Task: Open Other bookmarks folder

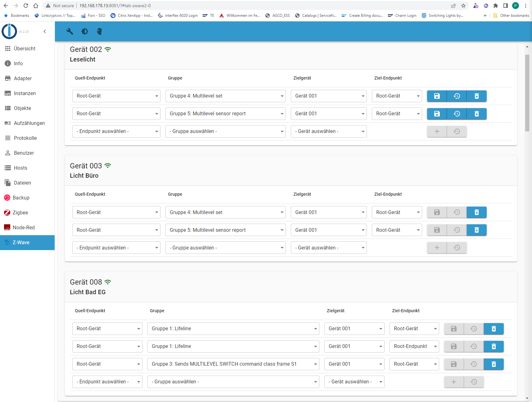Action: pos(511,16)
